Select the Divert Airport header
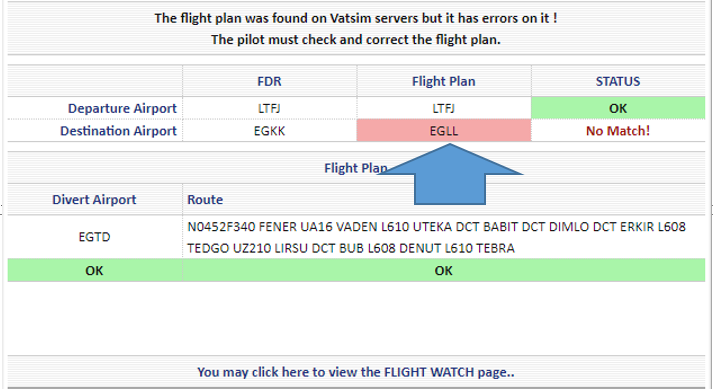Viewport: 713px width, 389px height. 94,200
